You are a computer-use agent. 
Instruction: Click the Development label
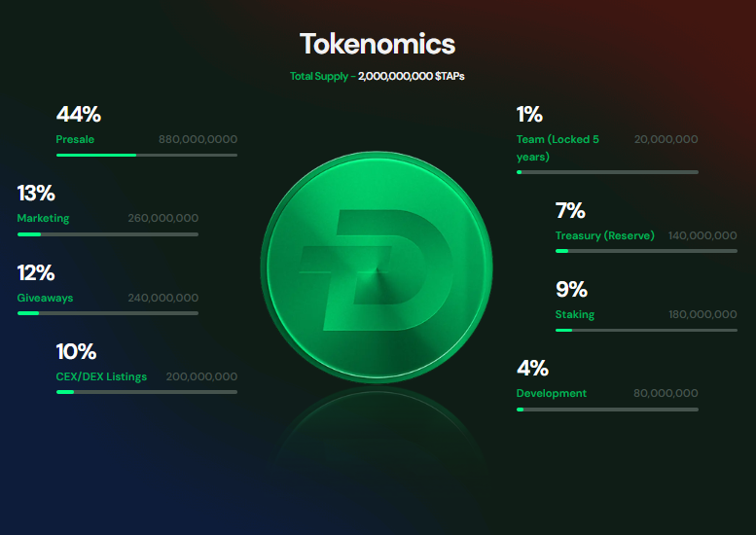pyautogui.click(x=552, y=394)
